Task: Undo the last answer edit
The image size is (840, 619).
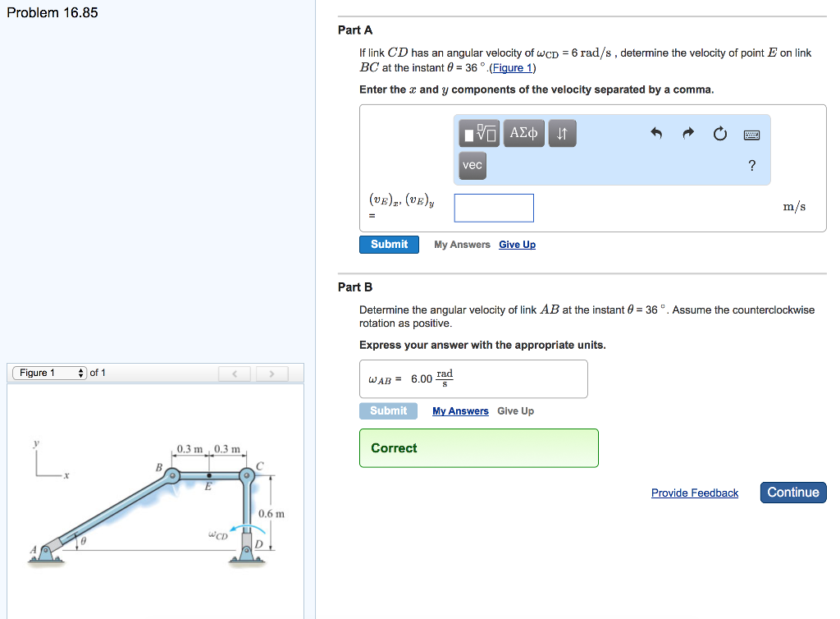Action: (x=656, y=133)
